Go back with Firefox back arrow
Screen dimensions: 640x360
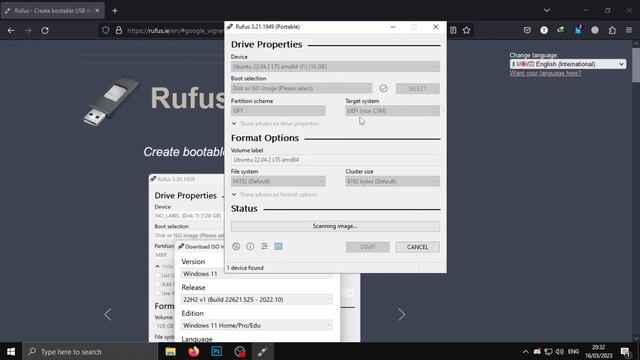11,30
